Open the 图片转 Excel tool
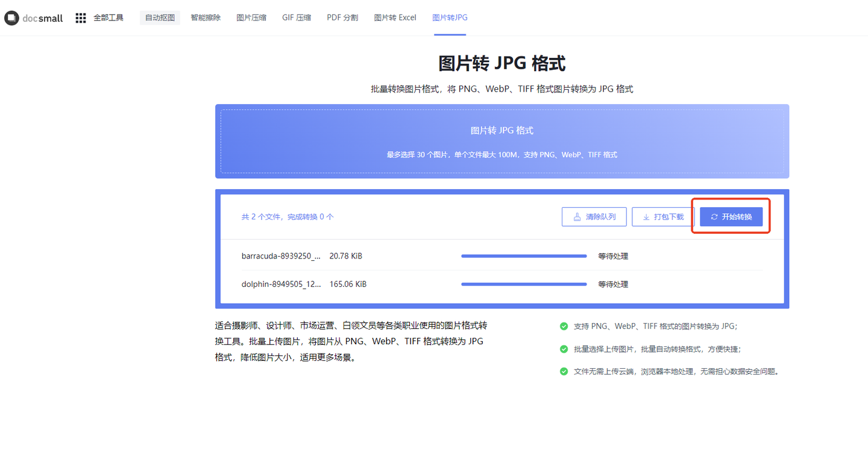 (395, 17)
